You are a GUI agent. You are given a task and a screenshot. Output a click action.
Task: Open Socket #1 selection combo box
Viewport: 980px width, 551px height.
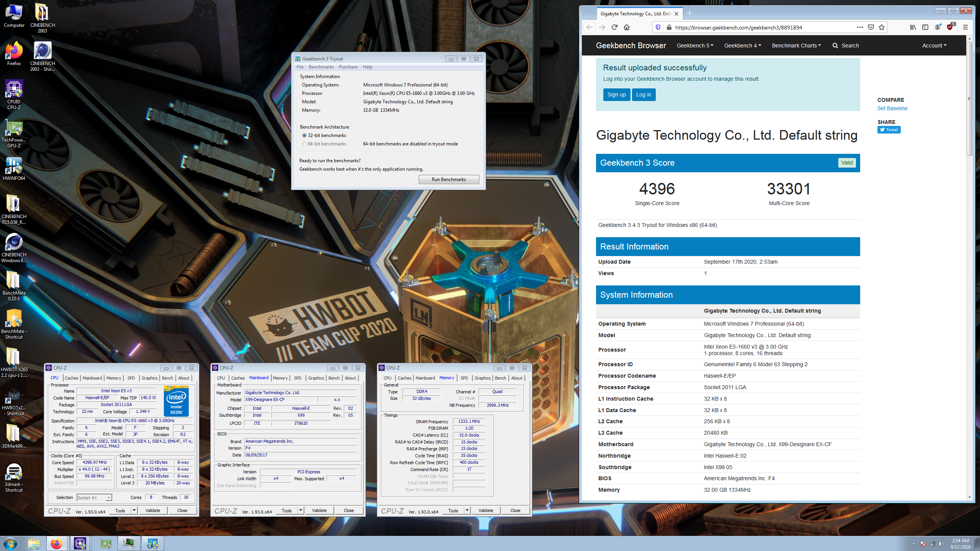(94, 497)
